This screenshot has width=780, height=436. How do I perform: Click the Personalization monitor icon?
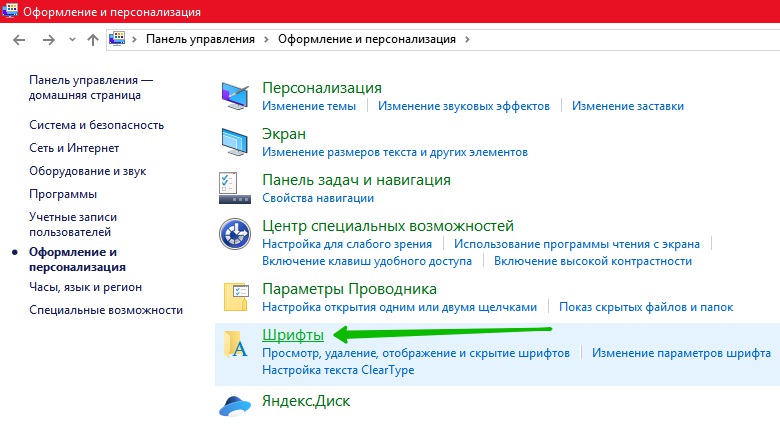235,96
